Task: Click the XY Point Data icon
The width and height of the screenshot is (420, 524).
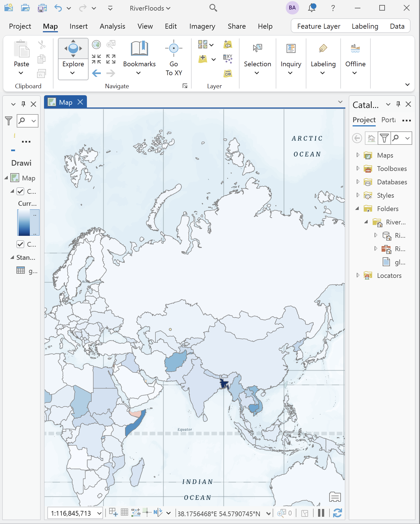Action: (x=228, y=59)
